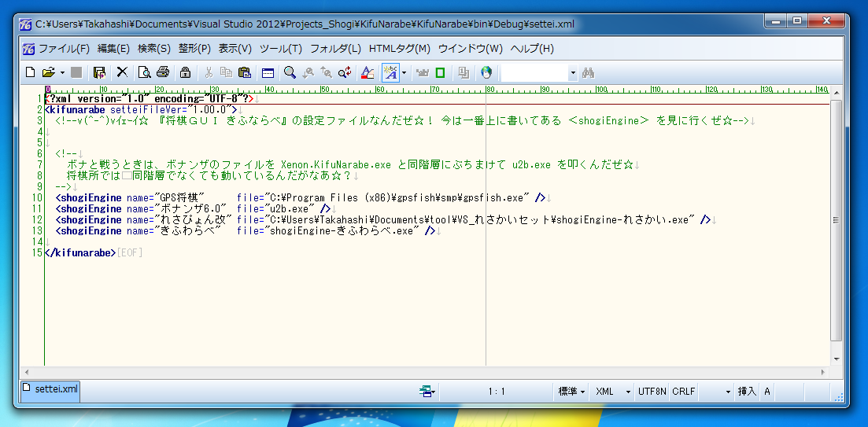The height and width of the screenshot is (427, 868).
Task: Open the HTMLタグ(M) menu
Action: point(400,49)
